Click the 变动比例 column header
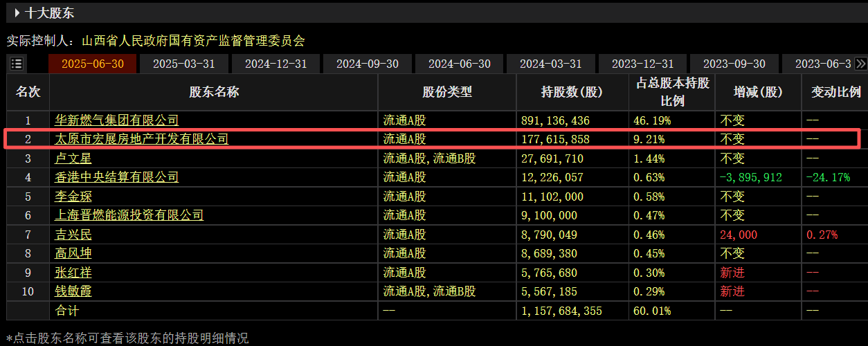Screen dimensions: 868x346 point(835,91)
